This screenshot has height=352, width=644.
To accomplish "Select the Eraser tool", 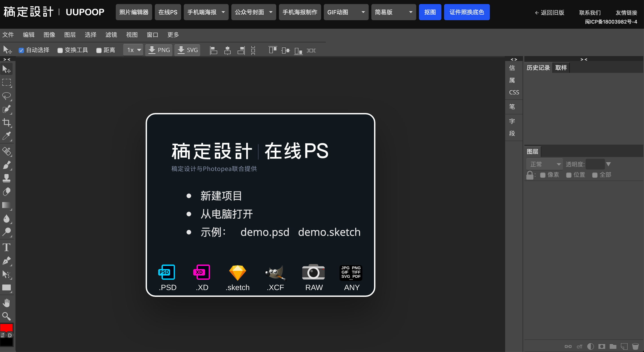I will [x=7, y=192].
